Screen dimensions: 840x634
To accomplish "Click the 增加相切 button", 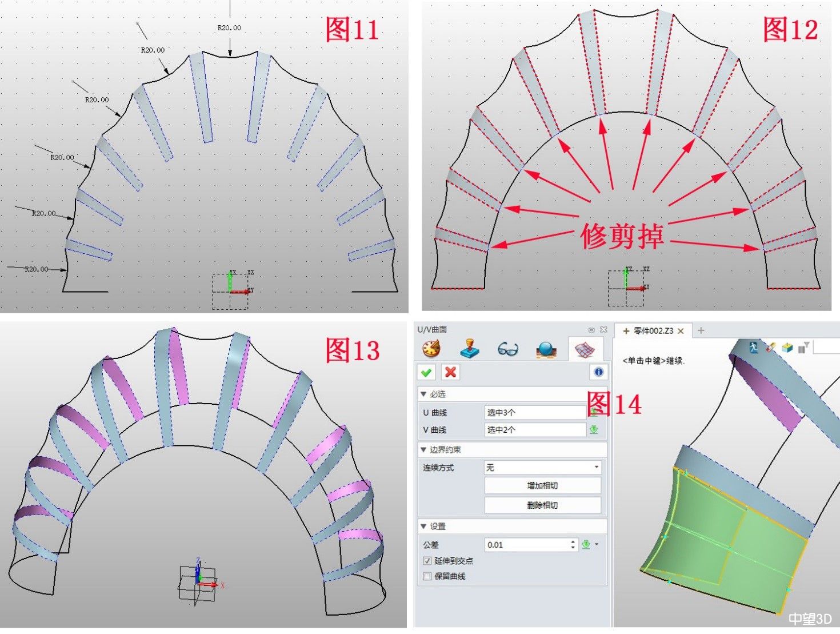I will click(542, 485).
